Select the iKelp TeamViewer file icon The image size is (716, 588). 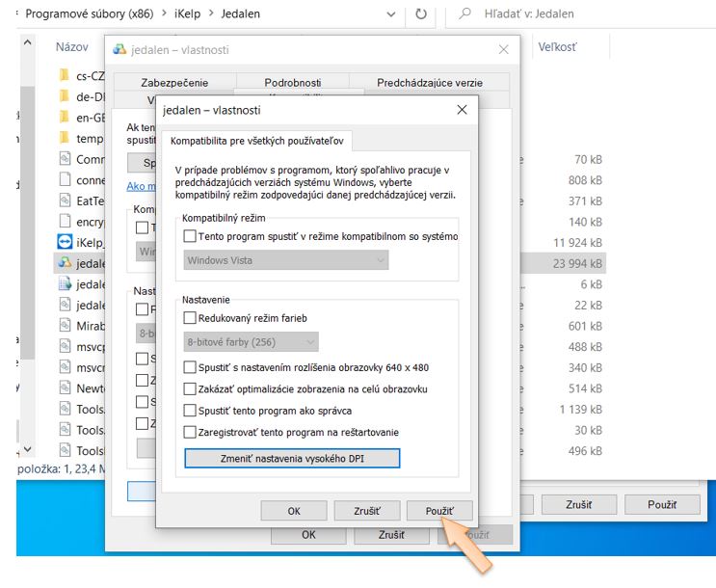coord(65,241)
